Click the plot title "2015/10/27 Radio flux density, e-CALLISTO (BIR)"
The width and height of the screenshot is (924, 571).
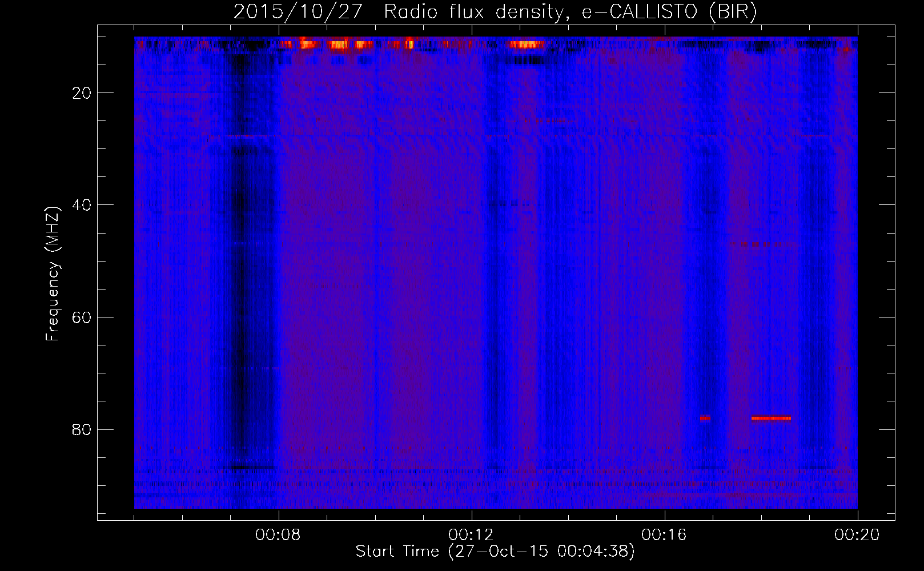pos(495,11)
